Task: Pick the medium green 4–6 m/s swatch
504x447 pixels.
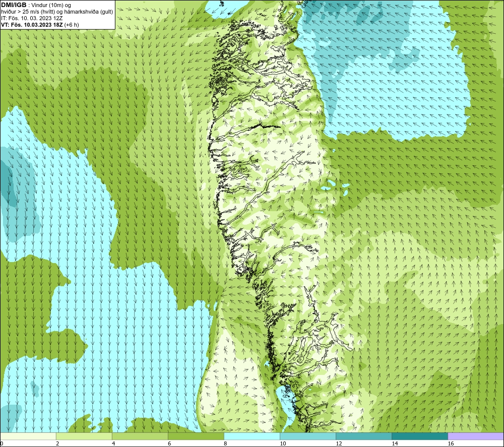Action: [140, 436]
